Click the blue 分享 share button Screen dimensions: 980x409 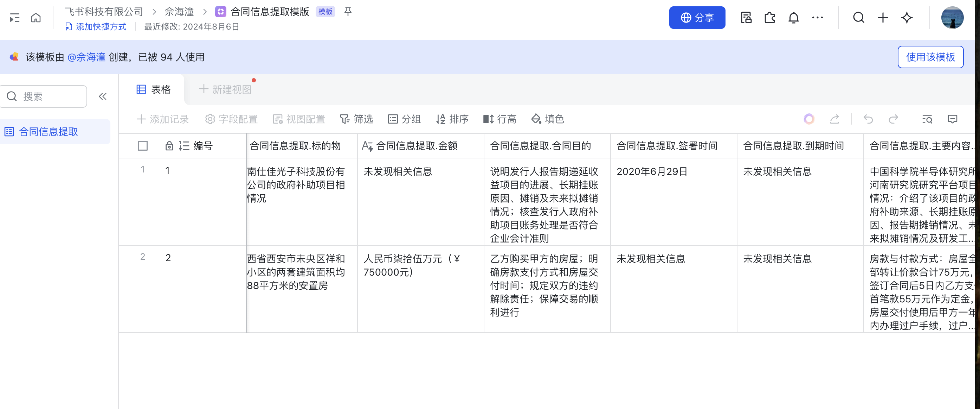click(697, 18)
